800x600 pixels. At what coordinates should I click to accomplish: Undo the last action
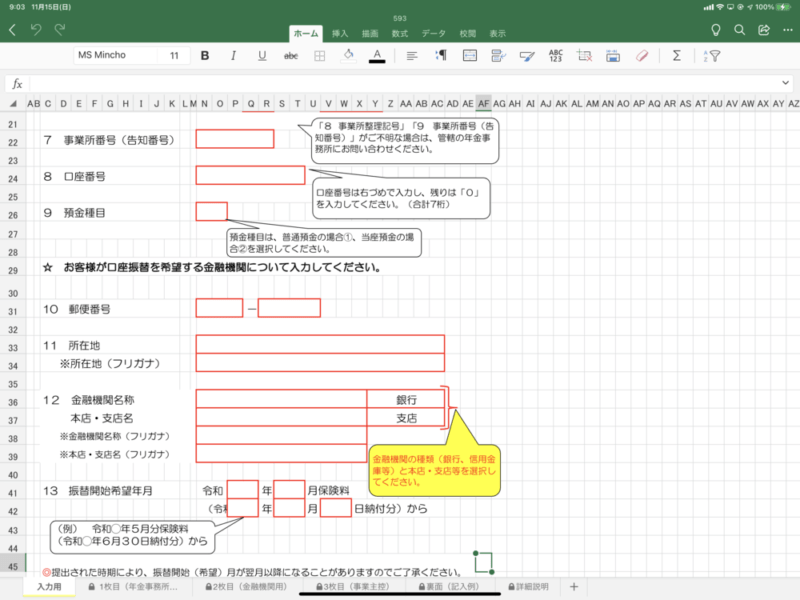tap(36, 30)
